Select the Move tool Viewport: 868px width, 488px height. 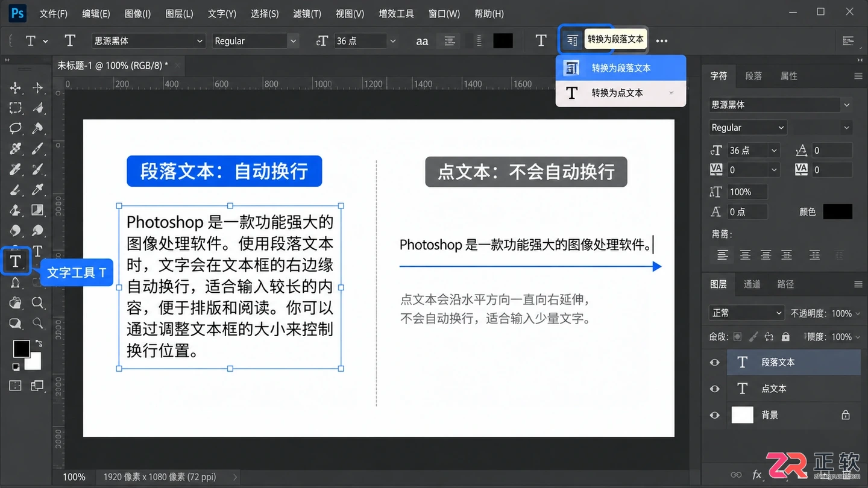pos(16,88)
